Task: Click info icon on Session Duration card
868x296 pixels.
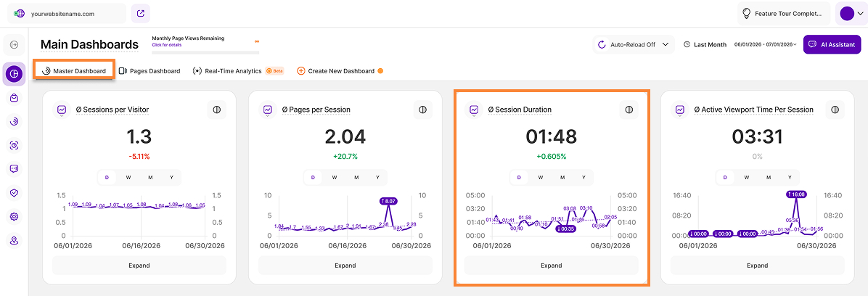Action: [x=629, y=110]
